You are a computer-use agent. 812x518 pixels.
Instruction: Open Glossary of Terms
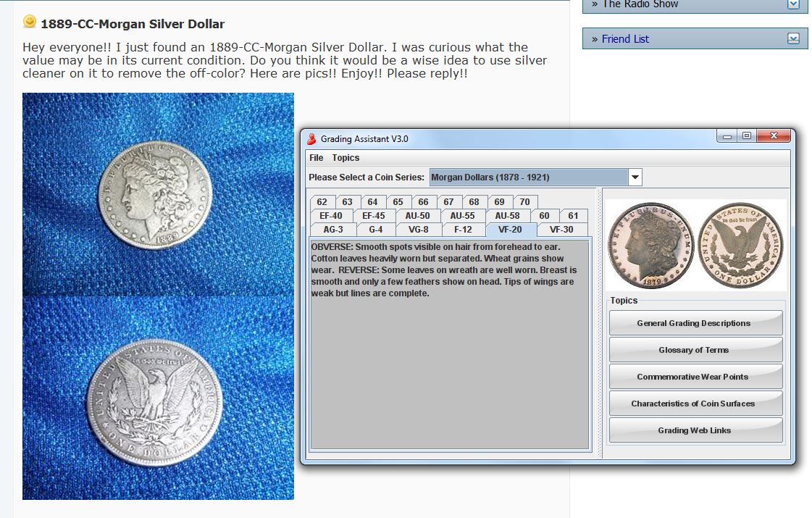click(695, 350)
